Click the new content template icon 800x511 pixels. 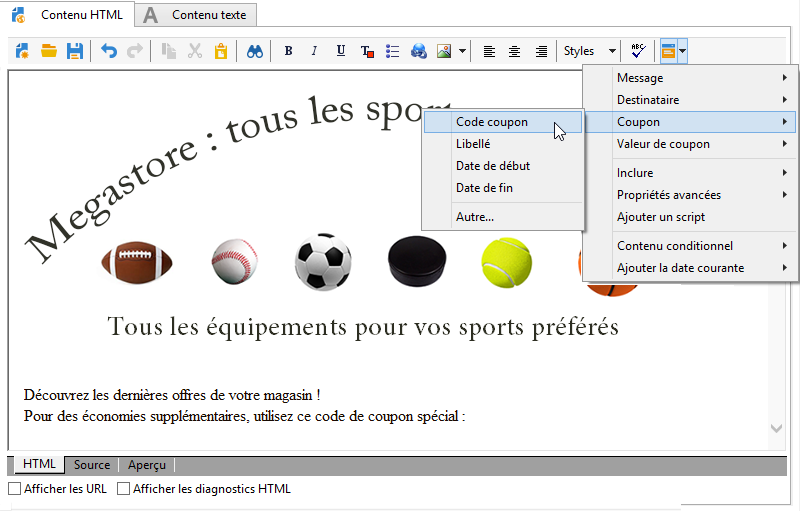click(x=22, y=51)
